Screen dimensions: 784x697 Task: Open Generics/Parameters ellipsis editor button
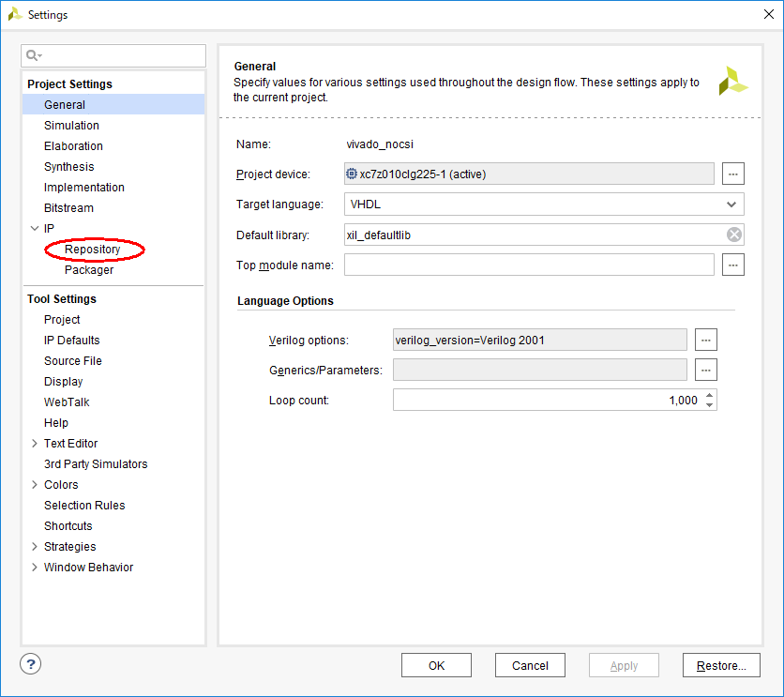tap(706, 370)
